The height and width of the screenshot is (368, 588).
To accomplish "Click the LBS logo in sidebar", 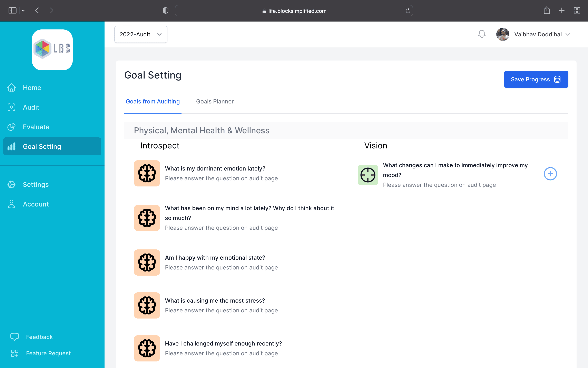I will tap(52, 50).
